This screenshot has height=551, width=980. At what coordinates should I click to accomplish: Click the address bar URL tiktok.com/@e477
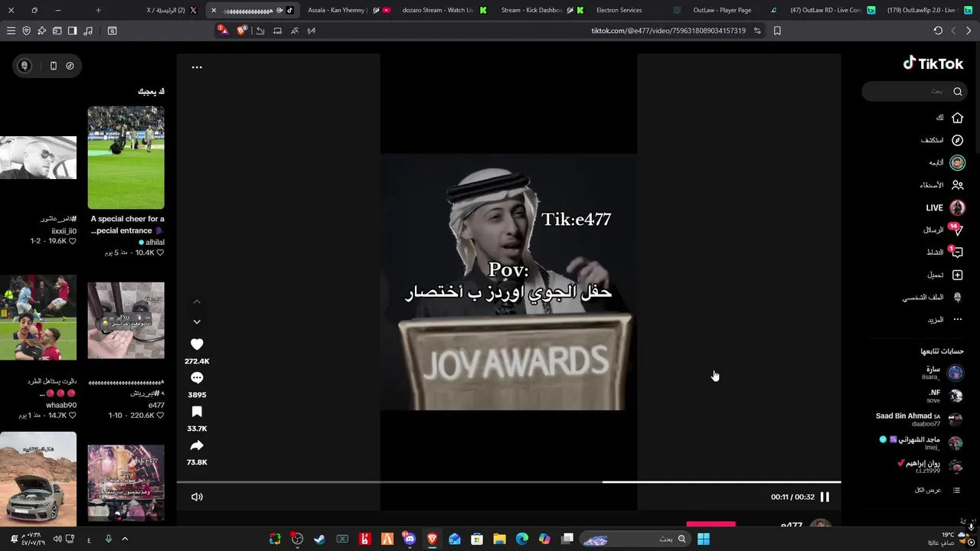coord(668,31)
